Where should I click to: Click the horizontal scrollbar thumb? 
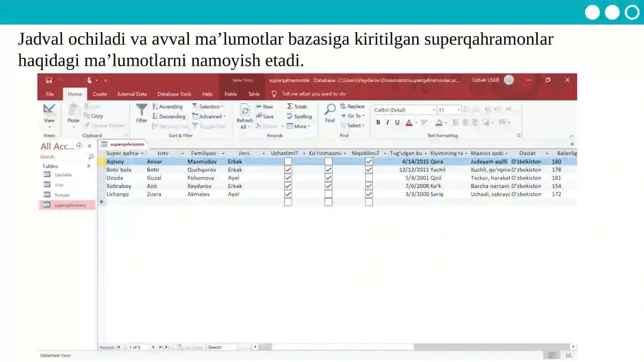(x=343, y=347)
